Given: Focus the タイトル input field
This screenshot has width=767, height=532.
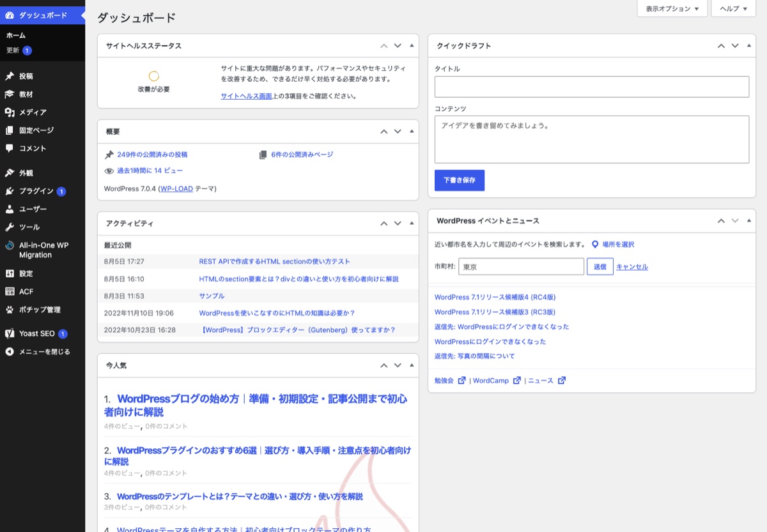Looking at the screenshot, I should coord(591,87).
